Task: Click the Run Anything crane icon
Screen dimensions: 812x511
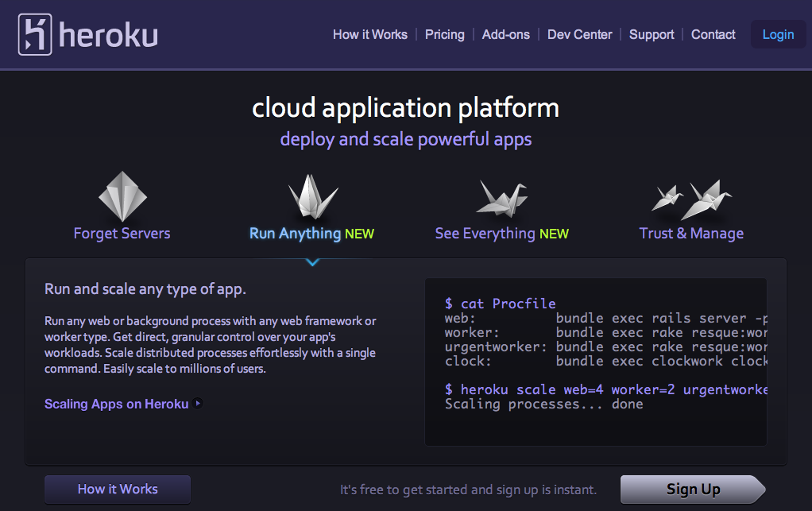Action: [312, 196]
